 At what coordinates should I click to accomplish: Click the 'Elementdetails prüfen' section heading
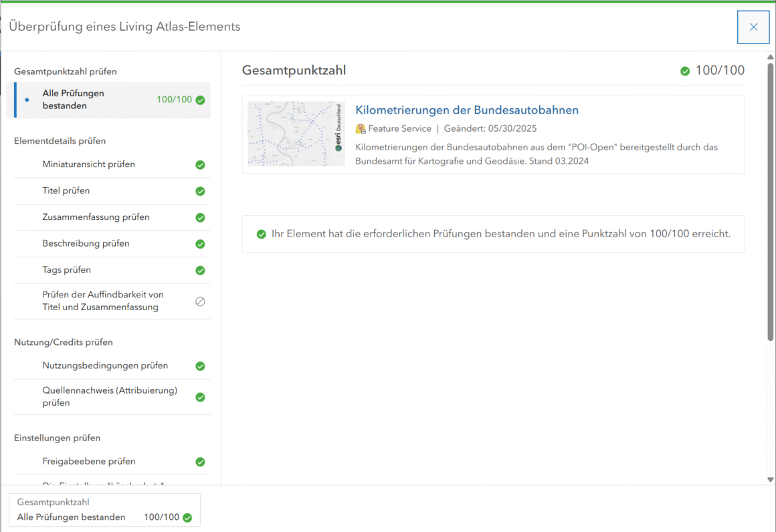60,141
